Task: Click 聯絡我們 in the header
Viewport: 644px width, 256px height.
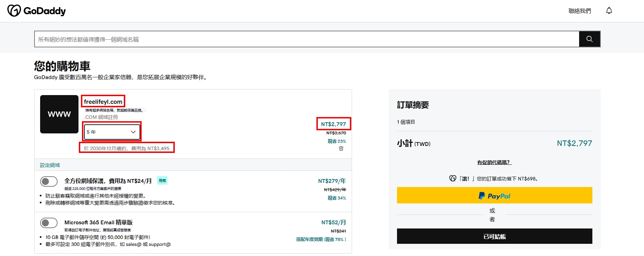Action: coord(579,11)
